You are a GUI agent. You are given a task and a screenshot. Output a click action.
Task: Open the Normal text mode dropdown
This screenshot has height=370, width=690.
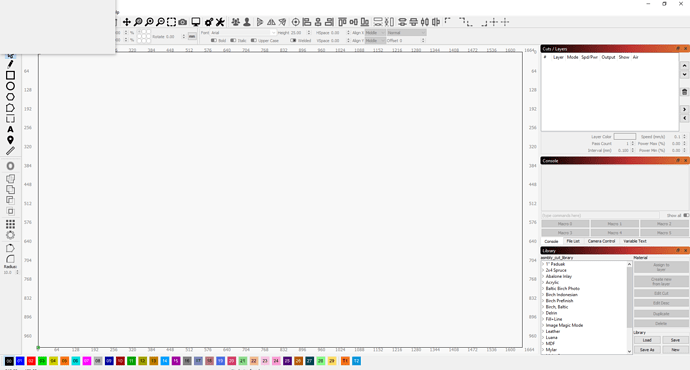coord(406,33)
